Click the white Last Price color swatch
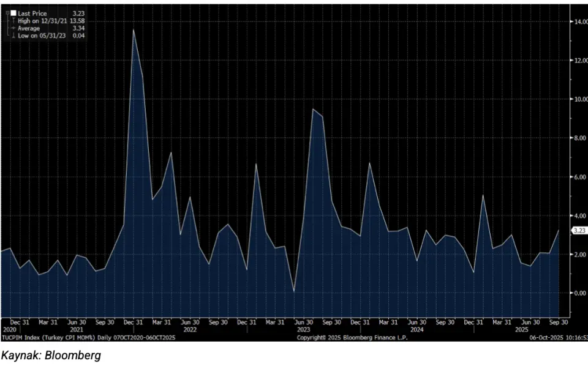Viewport: 588px width, 374px height. [x=13, y=12]
